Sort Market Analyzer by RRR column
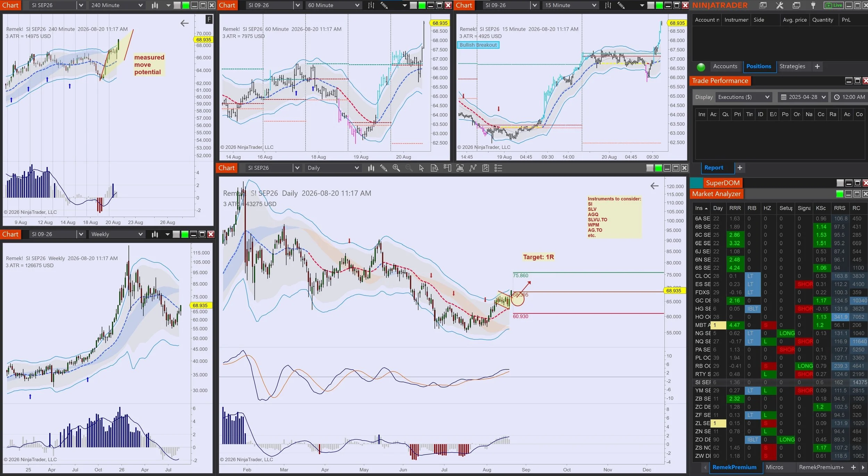 [735, 208]
